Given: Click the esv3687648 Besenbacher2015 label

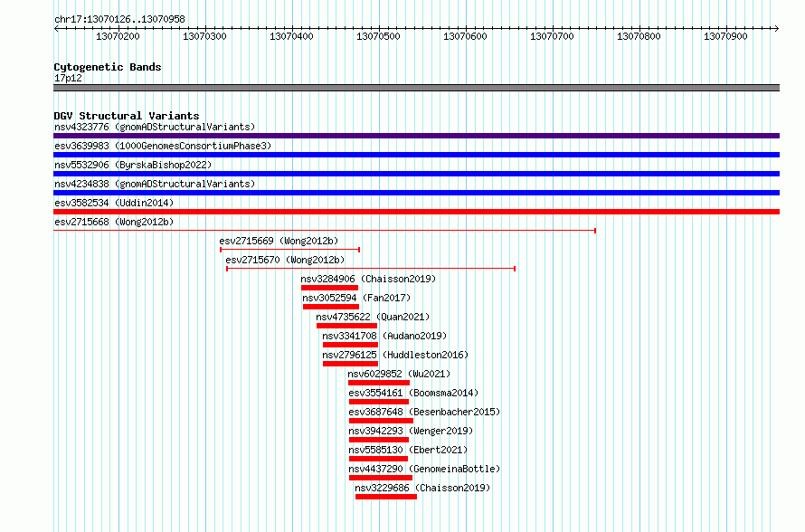Looking at the screenshot, I should point(424,412).
